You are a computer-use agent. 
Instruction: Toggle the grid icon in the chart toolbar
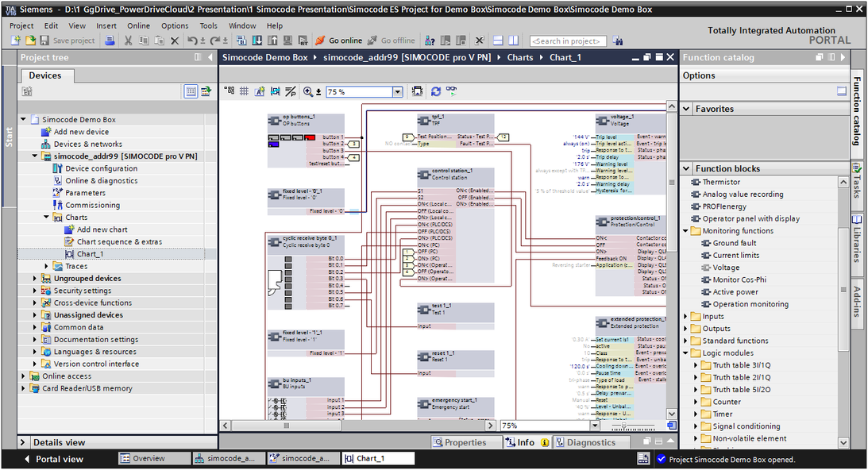point(244,91)
